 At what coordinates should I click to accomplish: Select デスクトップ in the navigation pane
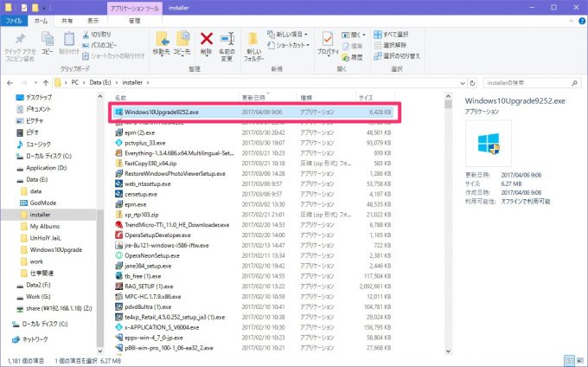click(x=39, y=98)
